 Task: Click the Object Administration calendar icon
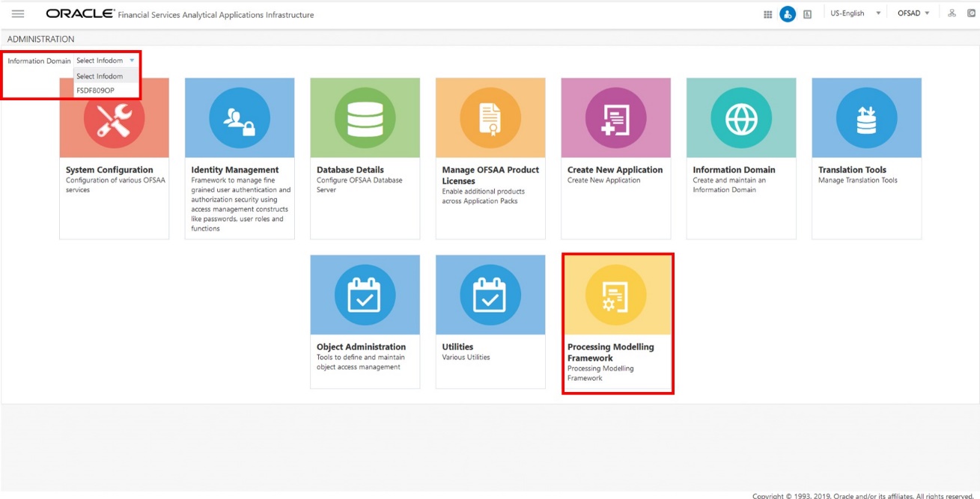tap(365, 296)
